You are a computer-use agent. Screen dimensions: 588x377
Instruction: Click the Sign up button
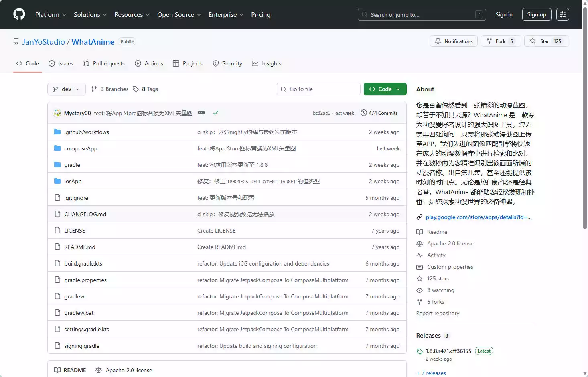(537, 14)
